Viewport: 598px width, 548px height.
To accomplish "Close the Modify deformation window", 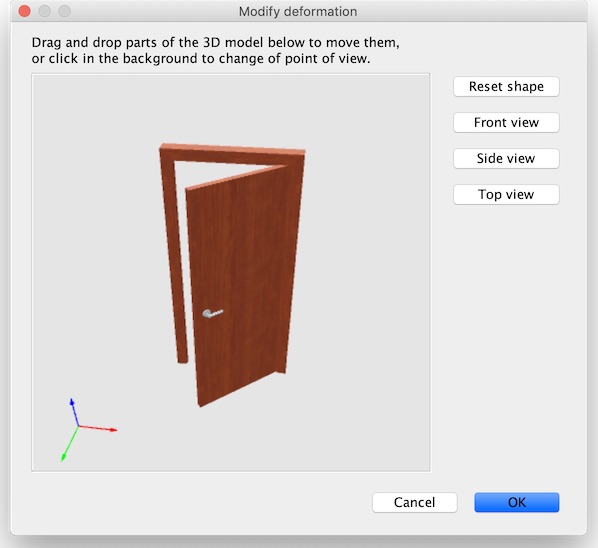I will pyautogui.click(x=24, y=11).
